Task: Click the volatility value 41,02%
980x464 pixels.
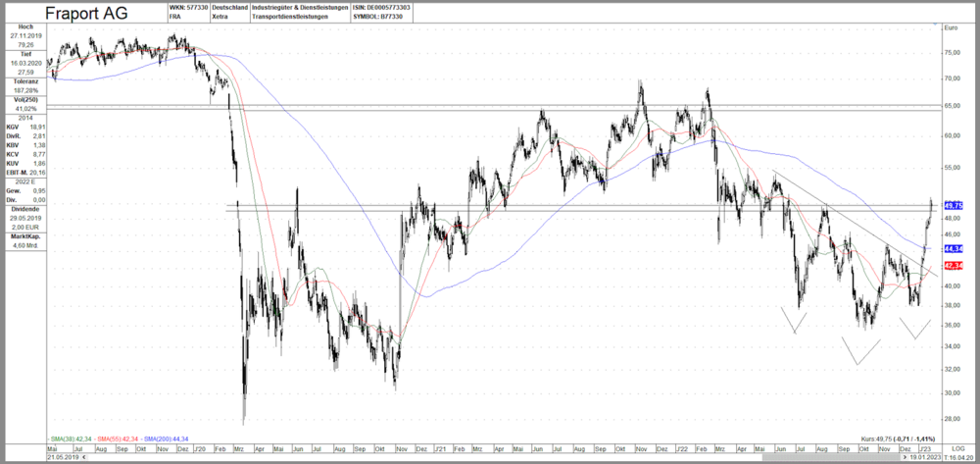Action: (25, 109)
